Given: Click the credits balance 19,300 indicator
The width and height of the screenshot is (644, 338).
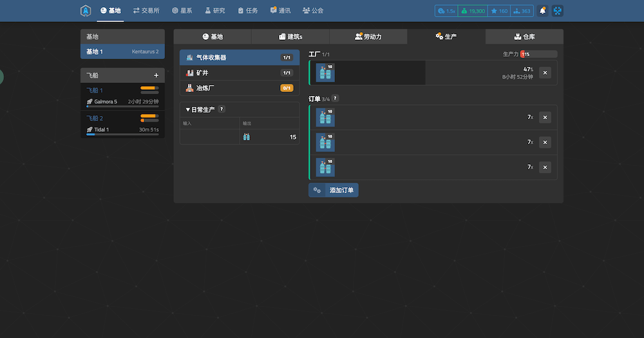Looking at the screenshot, I should pos(473,11).
